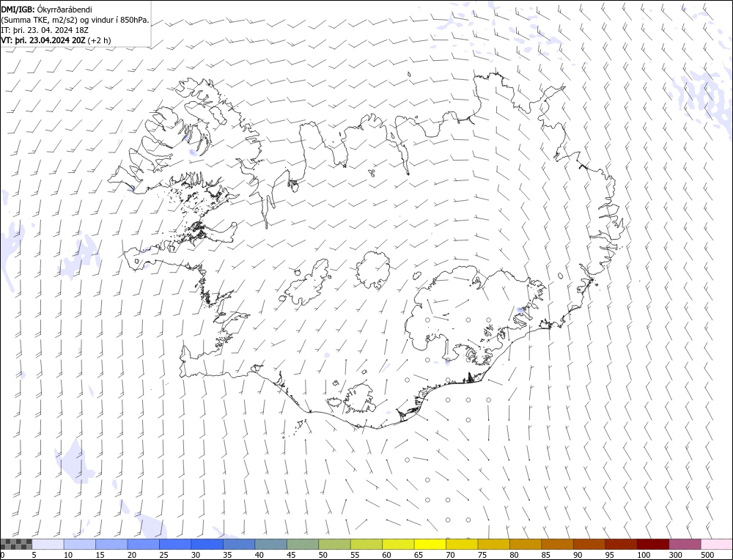Viewport: 733px width, 560px height.
Task: Click the maroon swatch between 100 and 300
Action: click(x=653, y=544)
